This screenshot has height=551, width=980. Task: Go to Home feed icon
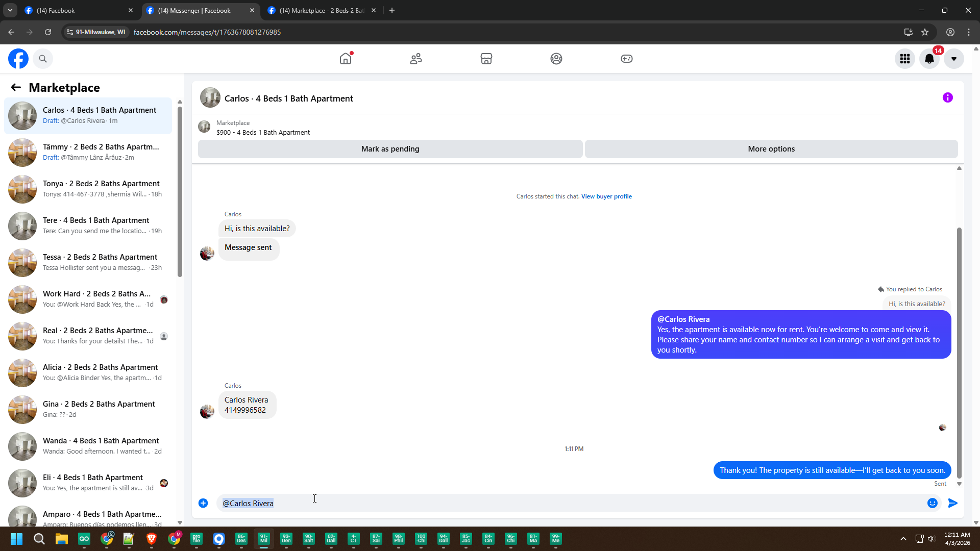click(x=346, y=59)
